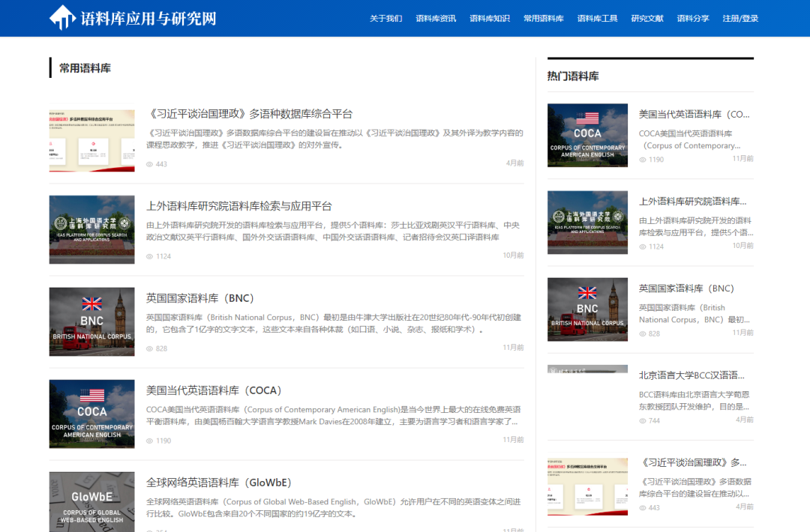Viewport: 810px width, 532px height.
Task: Open 北京语言大学BCC汉语语... from the hot list
Action: pyautogui.click(x=692, y=375)
